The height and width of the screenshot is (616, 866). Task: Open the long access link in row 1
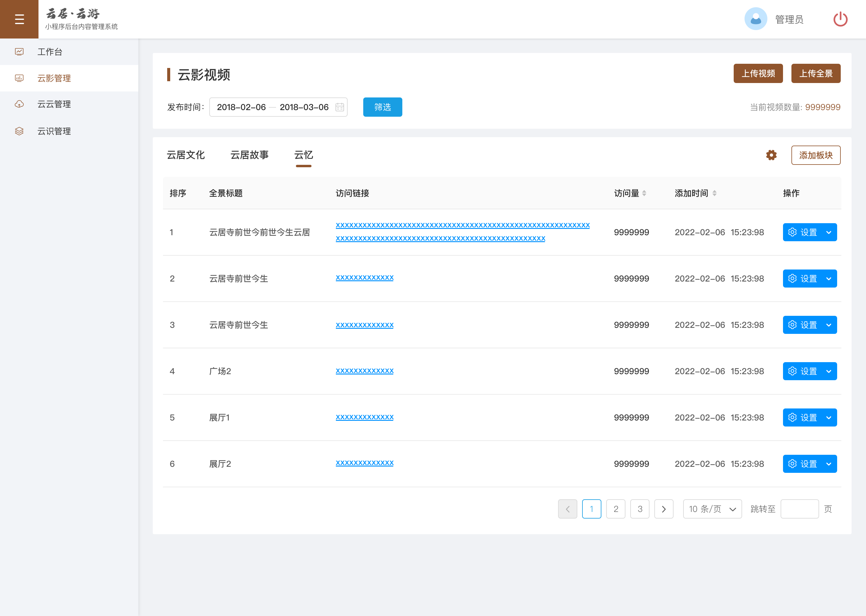click(x=462, y=232)
